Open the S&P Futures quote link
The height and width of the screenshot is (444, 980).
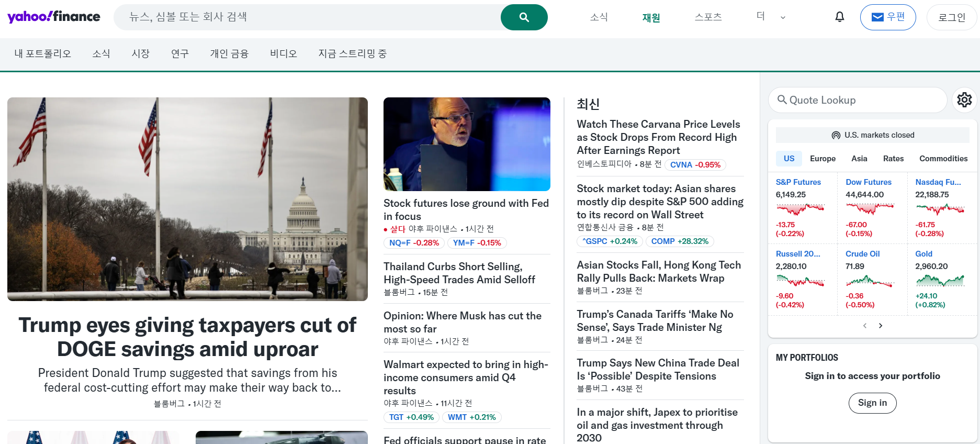click(798, 182)
